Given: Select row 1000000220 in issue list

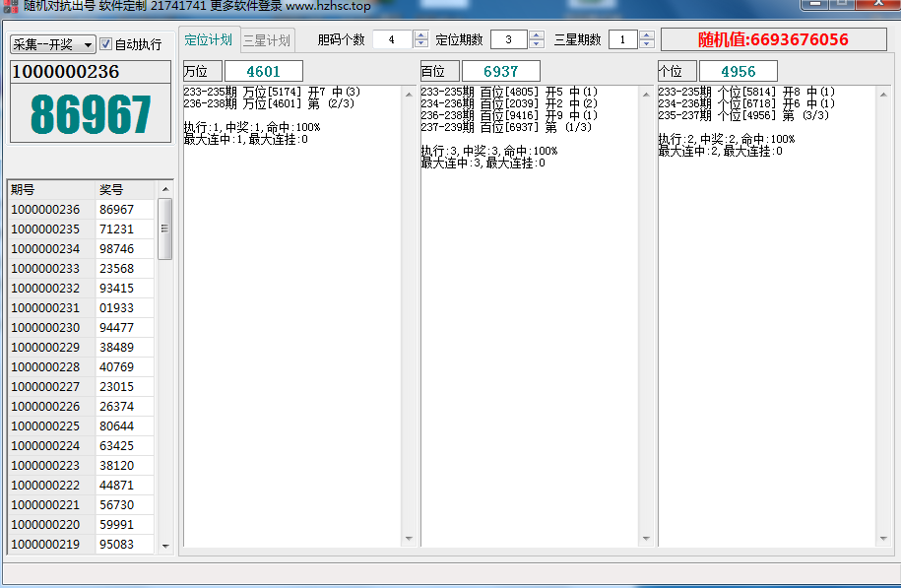Looking at the screenshot, I should (x=81, y=524).
